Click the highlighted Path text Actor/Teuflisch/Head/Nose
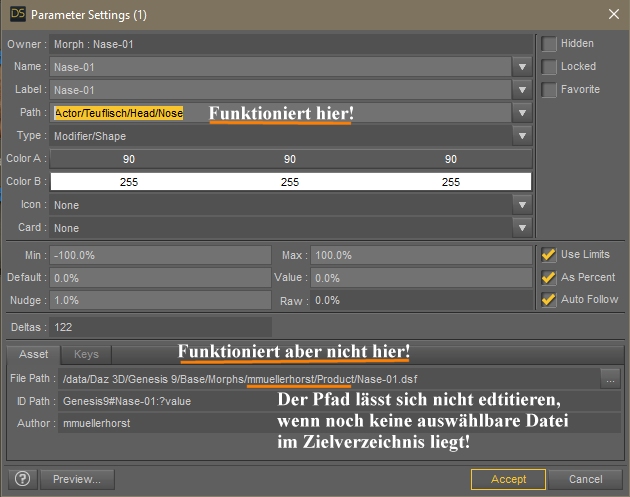 [119, 113]
